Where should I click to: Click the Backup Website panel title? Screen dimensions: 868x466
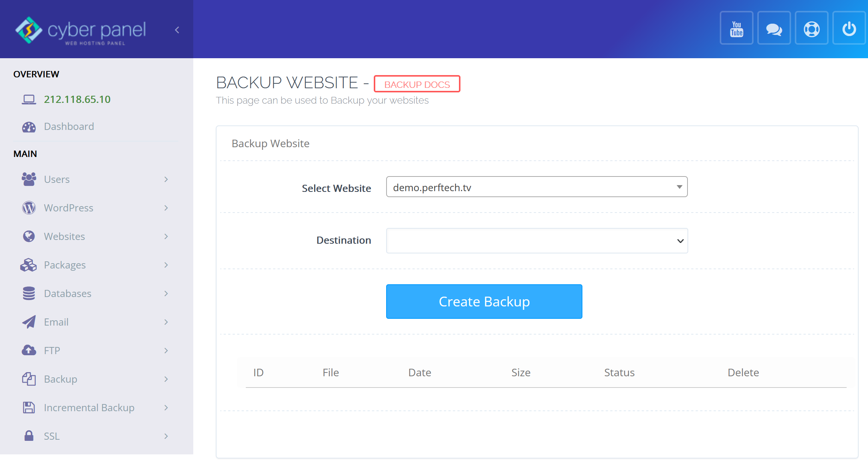(x=271, y=143)
